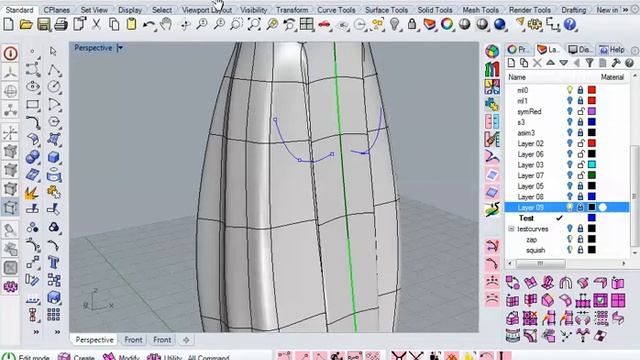Open layer filter funnel icon
640x360 pixels.
[589, 63]
